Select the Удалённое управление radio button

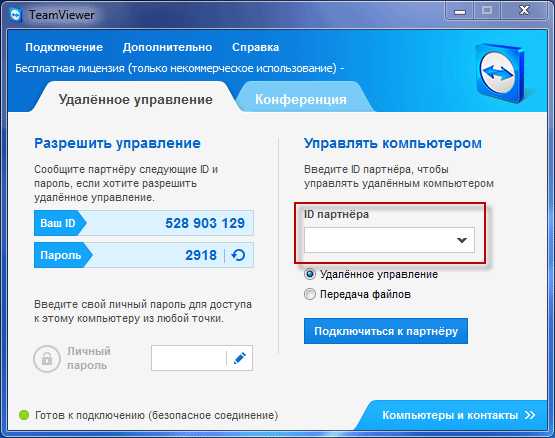(309, 274)
